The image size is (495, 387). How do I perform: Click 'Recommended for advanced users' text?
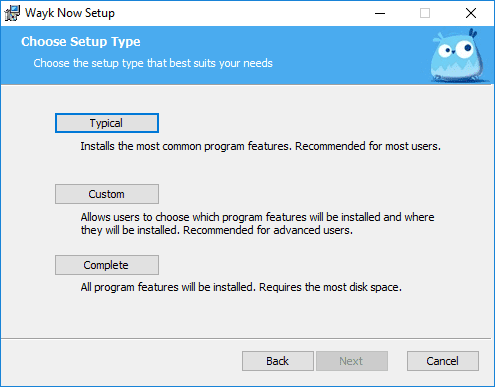point(268,230)
